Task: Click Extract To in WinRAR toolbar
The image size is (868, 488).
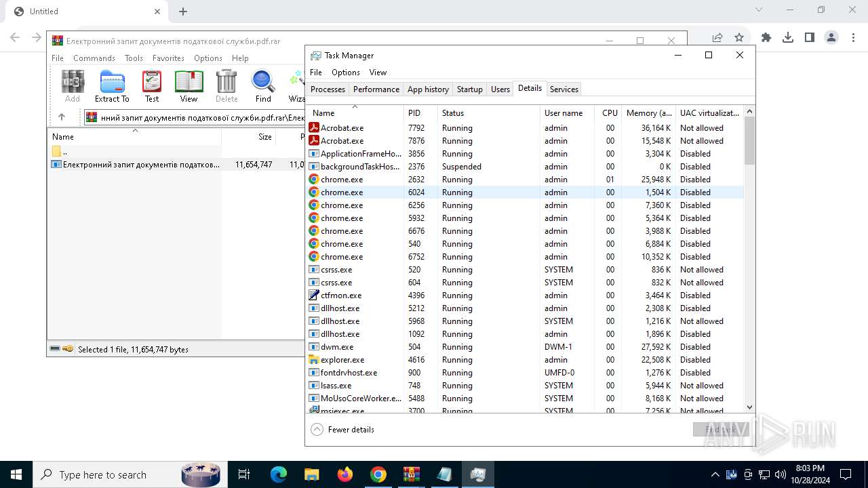Action: (x=112, y=86)
